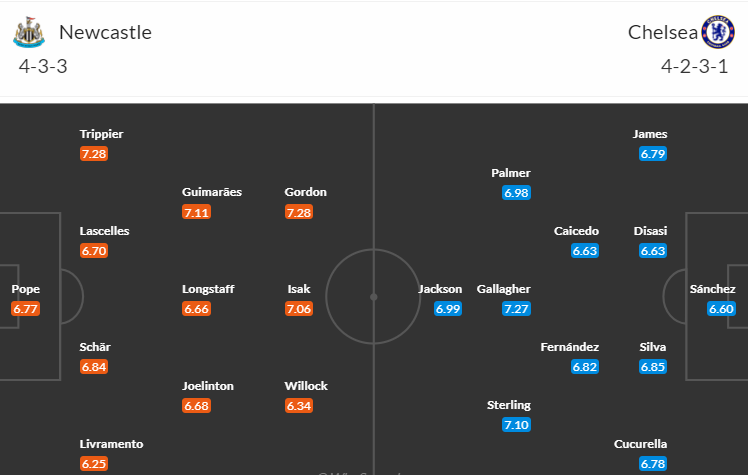748x475 pixels.
Task: Open Sánchez goalkeeper player entry
Action: 713,299
